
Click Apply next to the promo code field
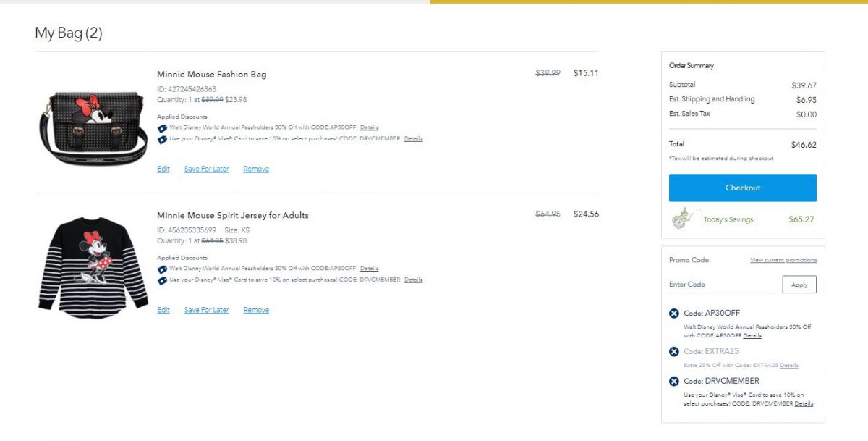click(x=799, y=285)
